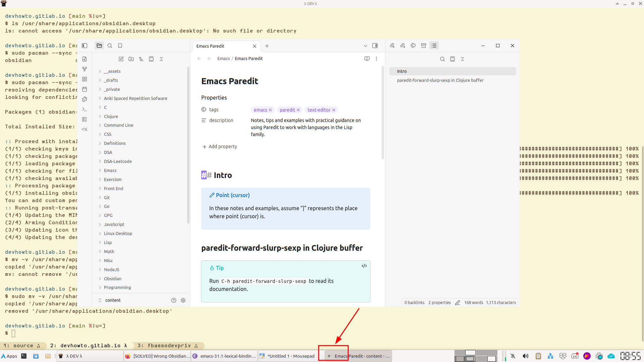Open the tab list dropdown chevron
This screenshot has height=362, width=644.
pyautogui.click(x=365, y=46)
